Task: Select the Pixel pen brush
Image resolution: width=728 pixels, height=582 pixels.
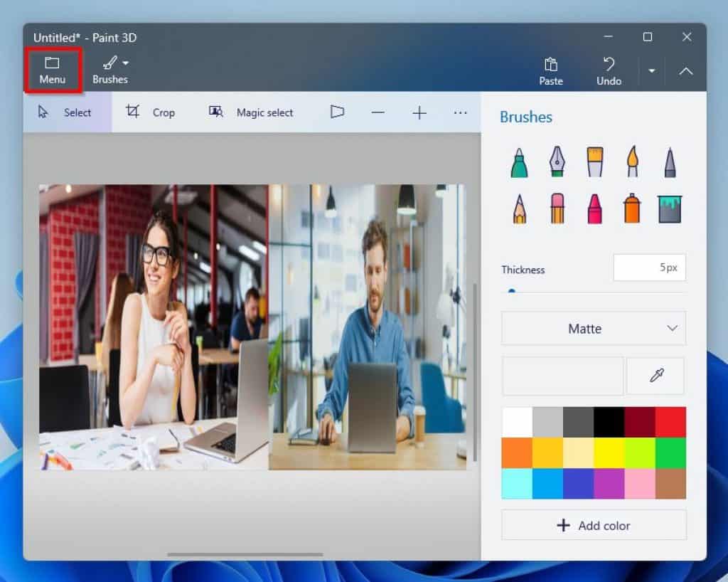Action: coord(670,162)
